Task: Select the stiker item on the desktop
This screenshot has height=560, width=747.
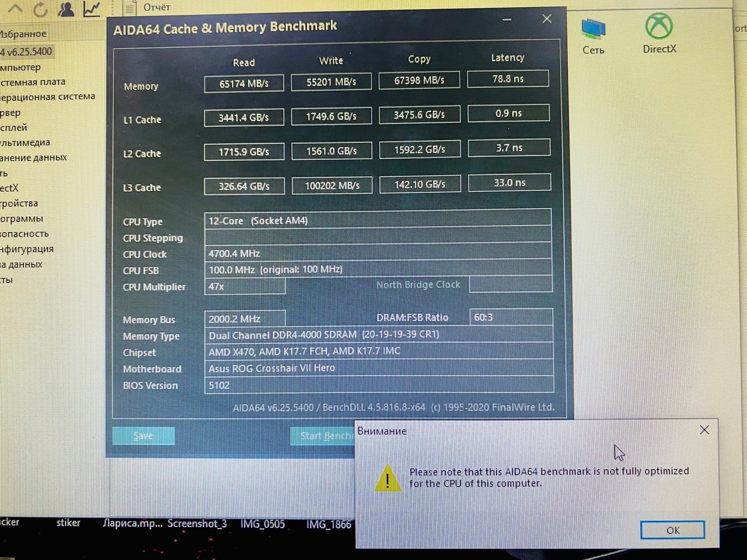Action: click(x=68, y=523)
